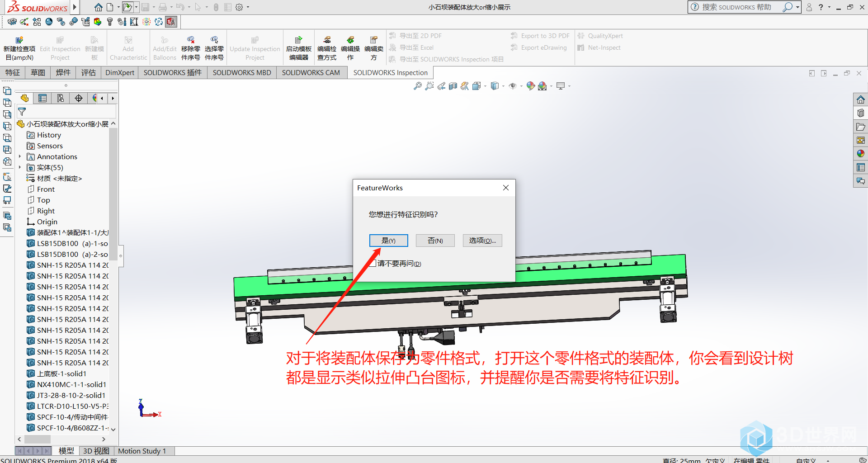Open PropertyManager tab icon
The image size is (868, 463).
tap(42, 98)
